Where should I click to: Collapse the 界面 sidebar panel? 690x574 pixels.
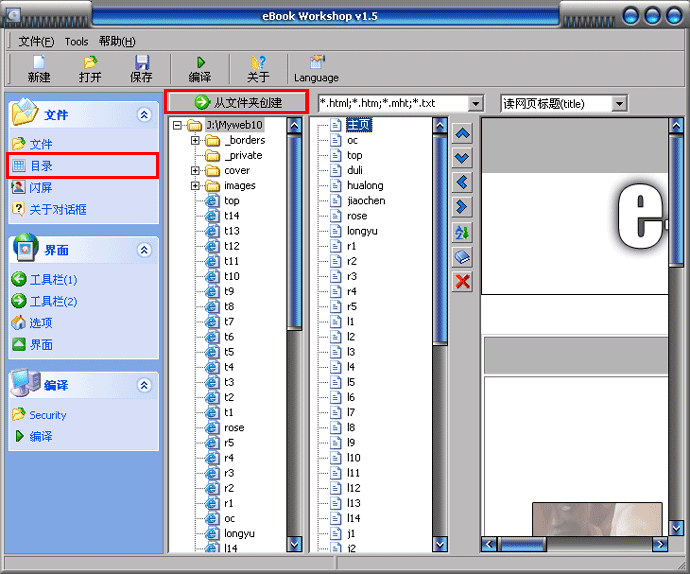[x=144, y=250]
